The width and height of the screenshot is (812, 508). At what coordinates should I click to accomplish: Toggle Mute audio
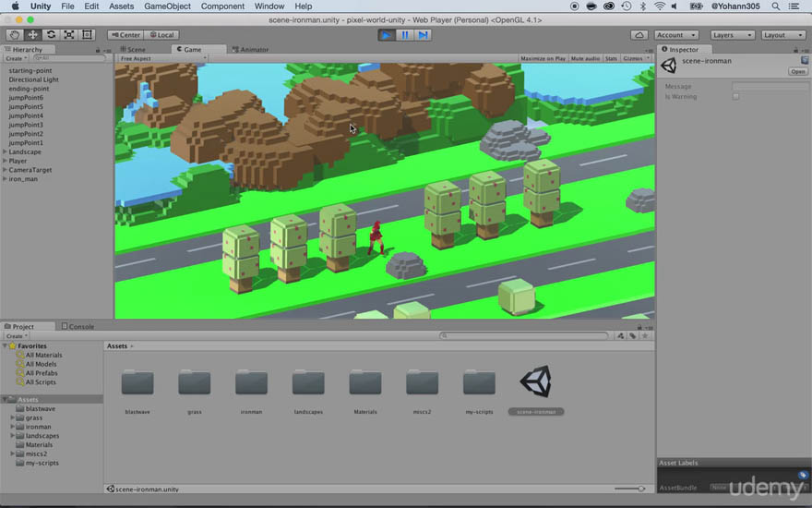click(585, 58)
